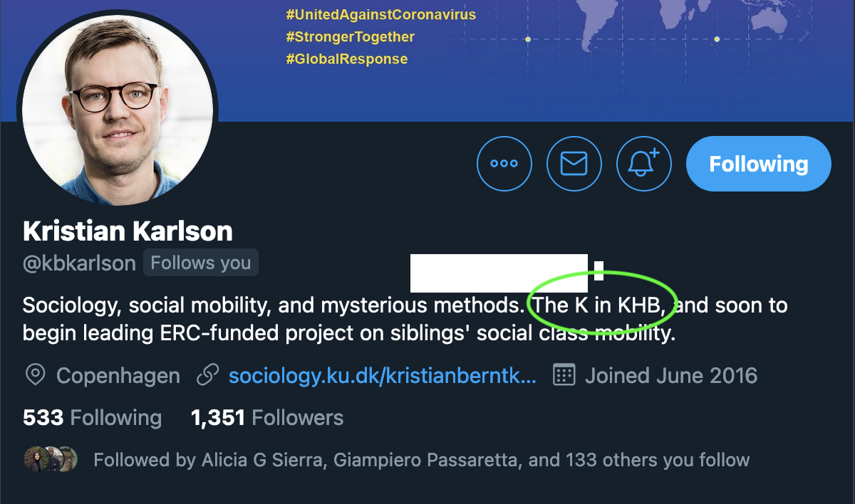Click the location pin icon beside Copenhagen
The height and width of the screenshot is (504, 855).
tap(35, 374)
